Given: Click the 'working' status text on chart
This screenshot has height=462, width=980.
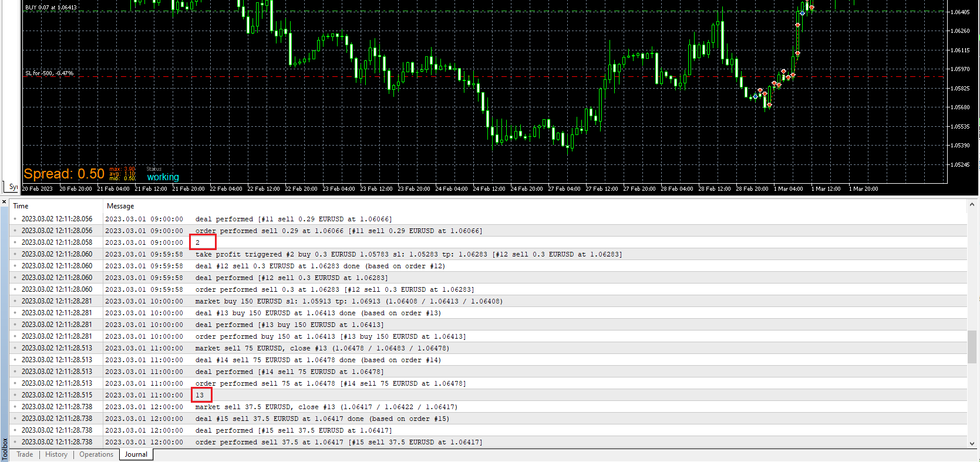Looking at the screenshot, I should (x=163, y=177).
